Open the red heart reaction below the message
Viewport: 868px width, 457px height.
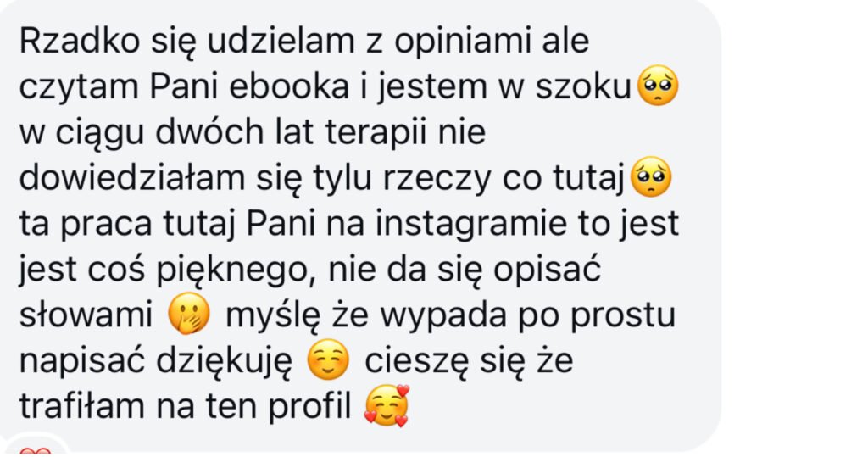35,451
